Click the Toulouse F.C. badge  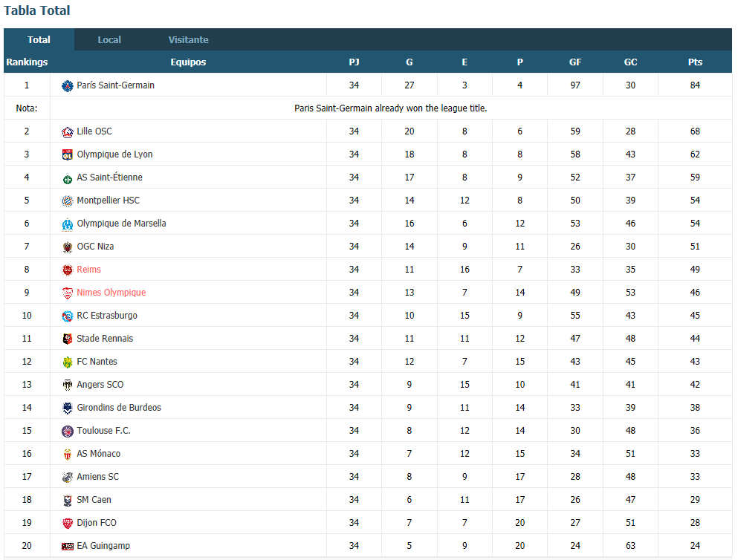pos(68,432)
